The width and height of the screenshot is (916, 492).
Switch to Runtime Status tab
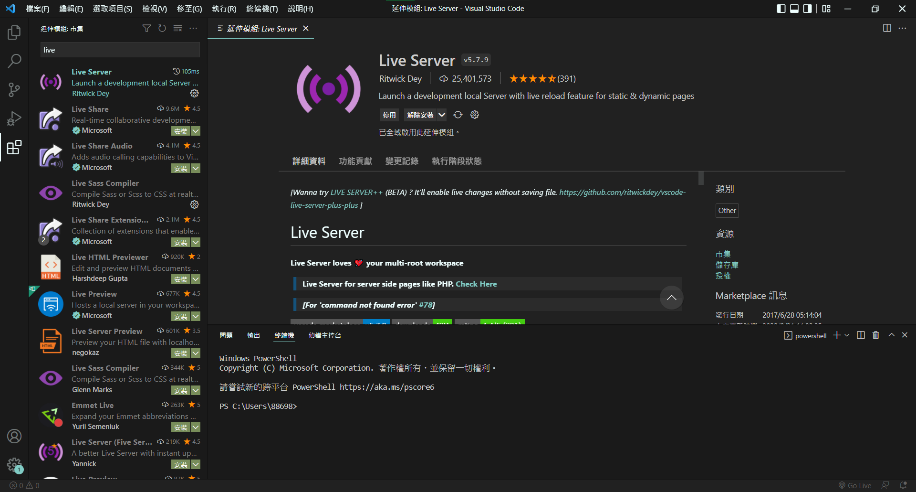click(x=456, y=161)
